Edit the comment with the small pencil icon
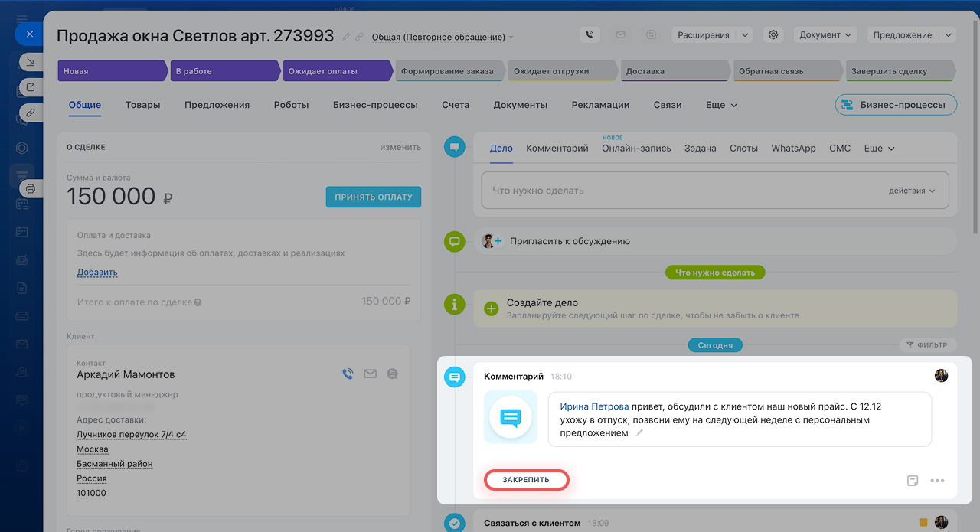 pos(640,432)
